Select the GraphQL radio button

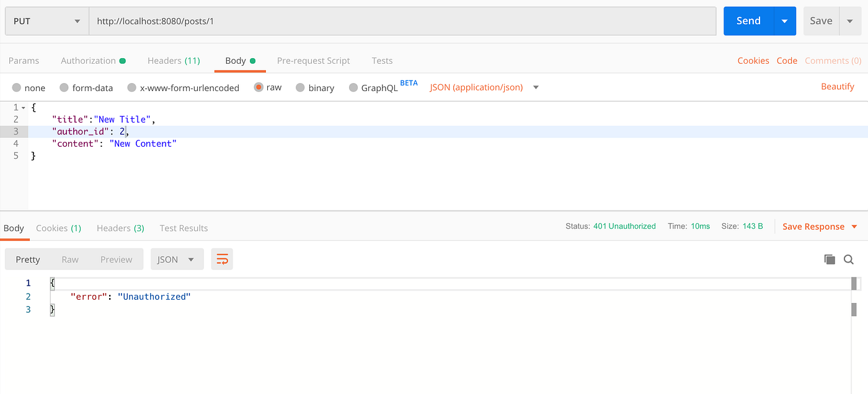click(x=353, y=87)
